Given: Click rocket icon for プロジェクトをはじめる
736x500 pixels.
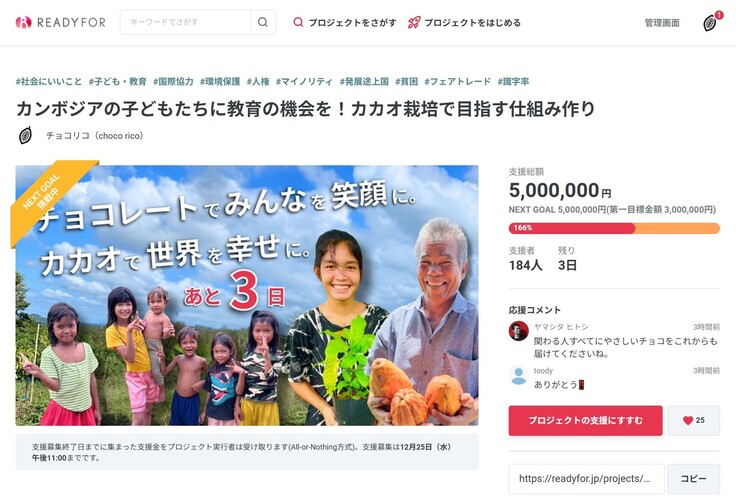Looking at the screenshot, I should 414,22.
